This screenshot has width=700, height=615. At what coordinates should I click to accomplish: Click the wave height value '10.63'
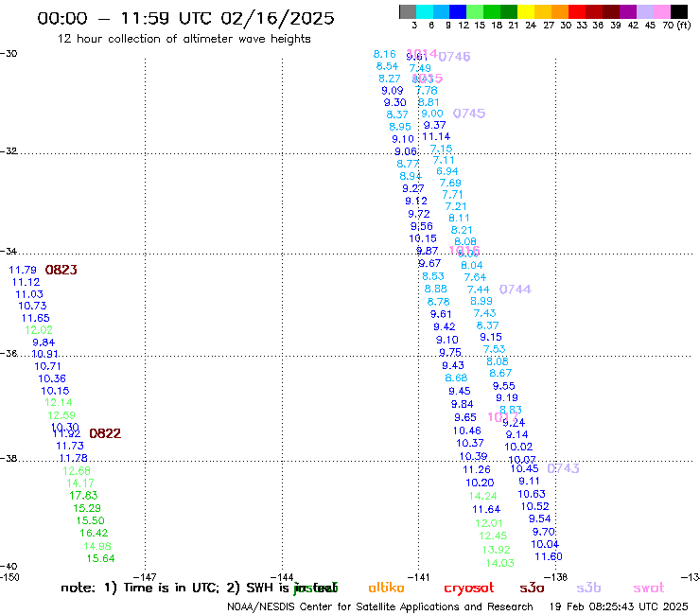[x=532, y=494]
